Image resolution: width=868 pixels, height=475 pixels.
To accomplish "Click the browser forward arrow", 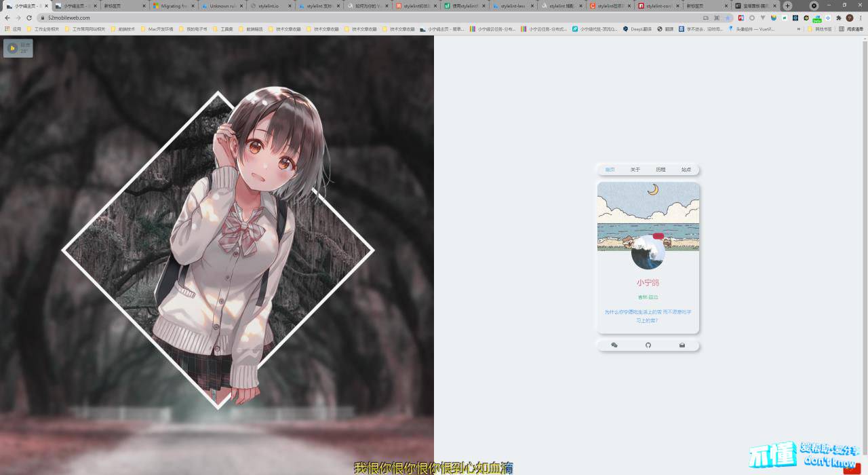I will (18, 18).
